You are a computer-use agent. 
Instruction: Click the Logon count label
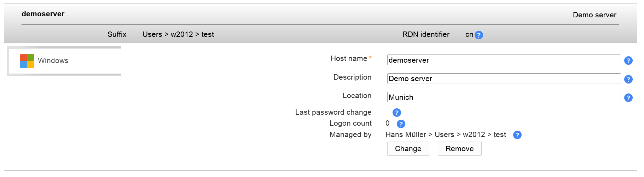350,123
